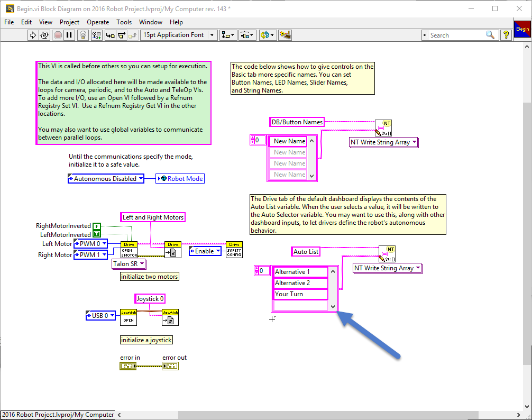The height and width of the screenshot is (420, 532).
Task: Click Run Continuously button
Action: (x=44, y=35)
